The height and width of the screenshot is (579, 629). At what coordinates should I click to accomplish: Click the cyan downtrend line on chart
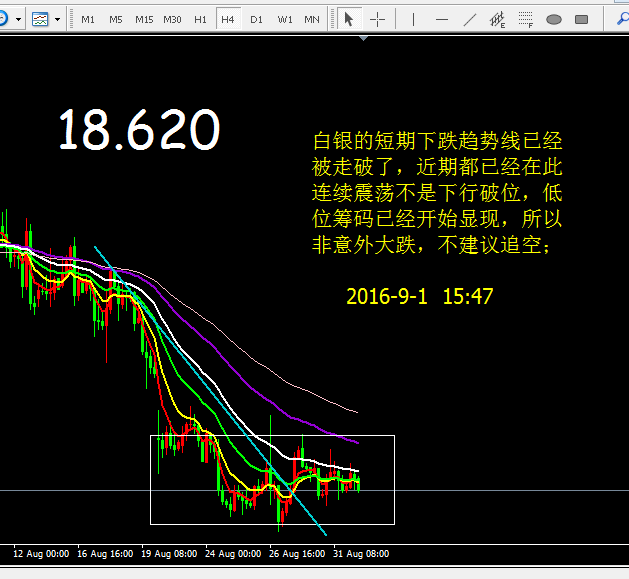(x=213, y=393)
